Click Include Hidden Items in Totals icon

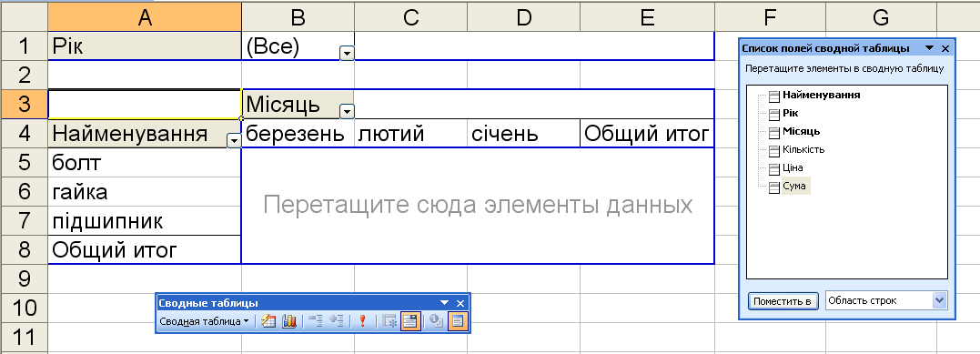(x=390, y=321)
